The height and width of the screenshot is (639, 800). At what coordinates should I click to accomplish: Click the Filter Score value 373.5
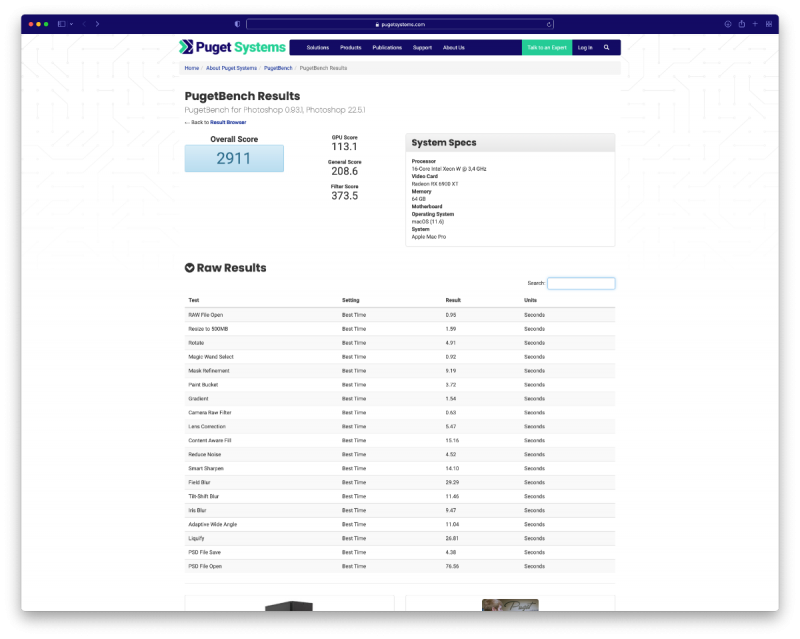point(344,196)
